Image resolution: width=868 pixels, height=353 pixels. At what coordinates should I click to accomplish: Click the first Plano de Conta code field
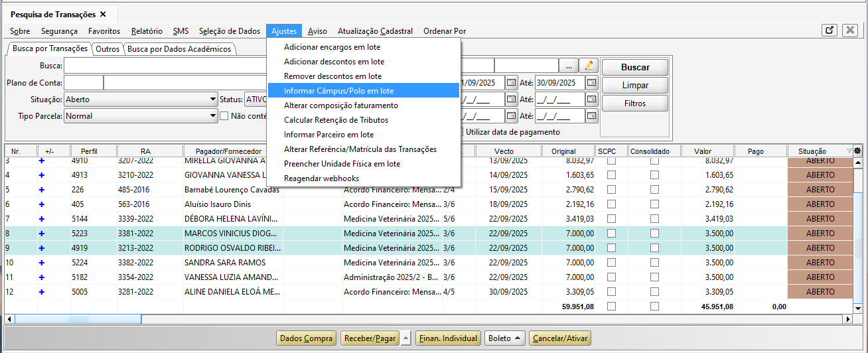click(x=84, y=83)
